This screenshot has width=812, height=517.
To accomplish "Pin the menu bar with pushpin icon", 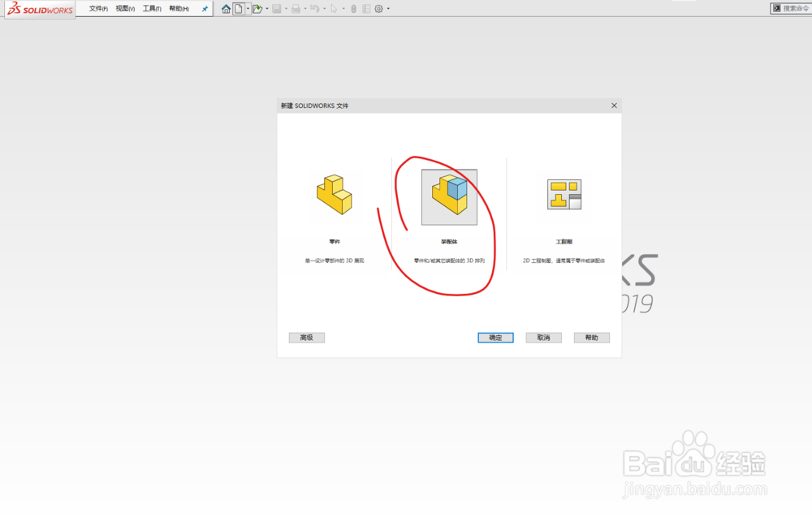I will 205,9.
